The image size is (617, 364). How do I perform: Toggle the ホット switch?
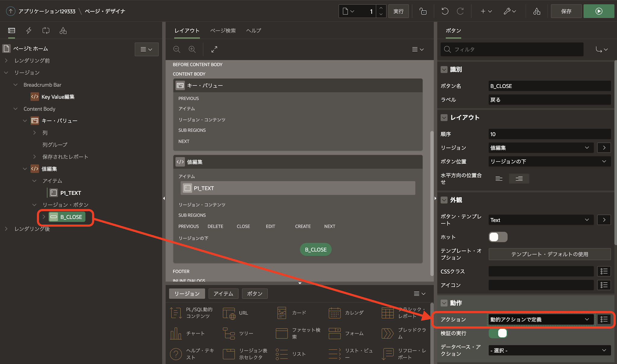[x=498, y=237]
